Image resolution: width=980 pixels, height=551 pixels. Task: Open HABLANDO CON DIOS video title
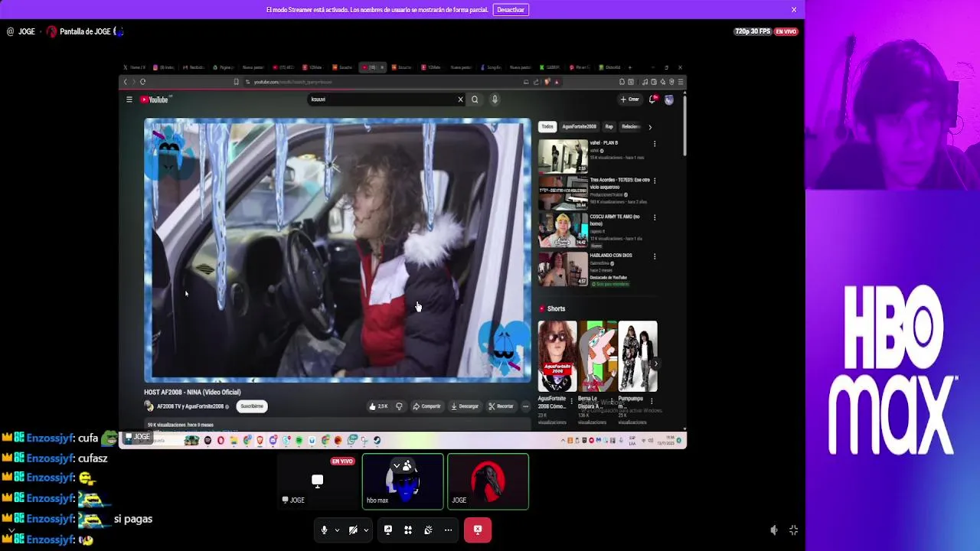click(x=611, y=256)
